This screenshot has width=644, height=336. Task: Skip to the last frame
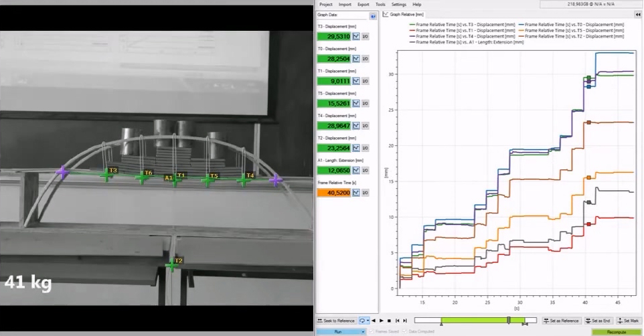(x=405, y=321)
